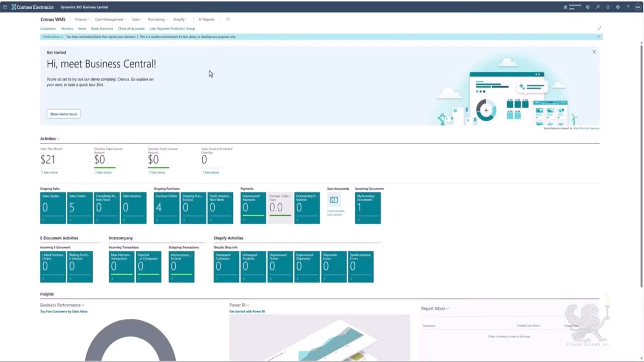Image resolution: width=644 pixels, height=362 pixels.
Task: Open Late Payment Prediction Setup link
Action: (172, 29)
